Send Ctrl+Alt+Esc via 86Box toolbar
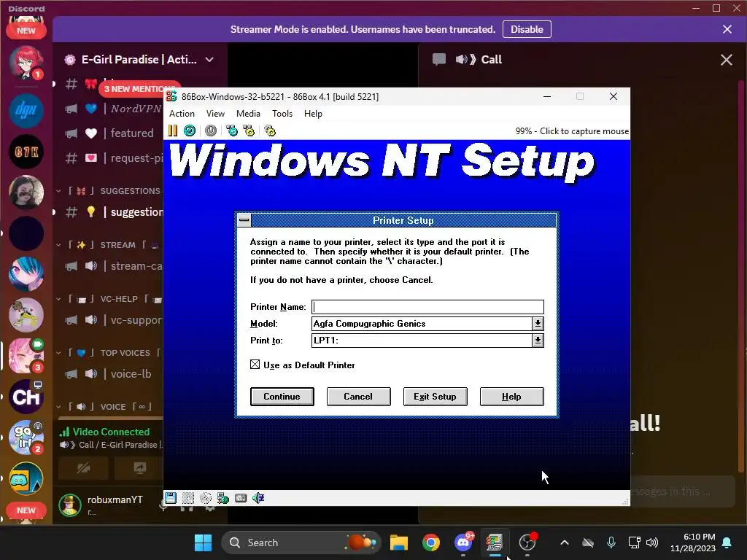The height and width of the screenshot is (560, 747). pyautogui.click(x=249, y=131)
